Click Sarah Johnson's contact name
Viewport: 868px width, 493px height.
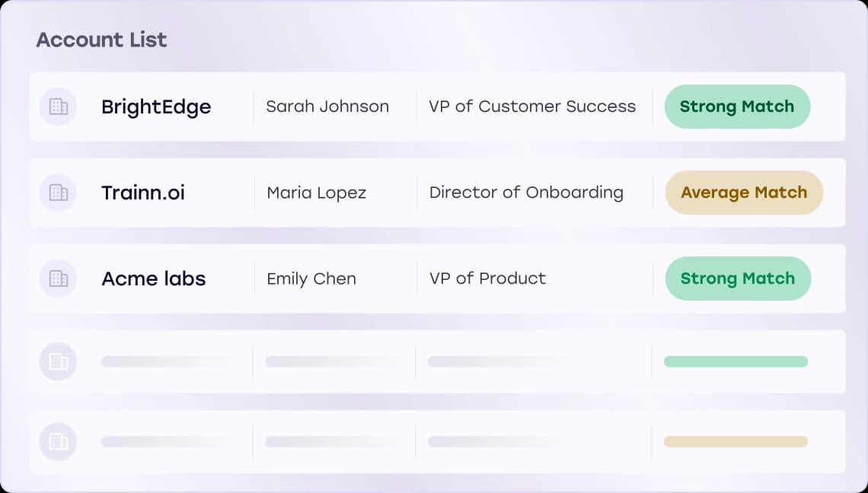(327, 107)
